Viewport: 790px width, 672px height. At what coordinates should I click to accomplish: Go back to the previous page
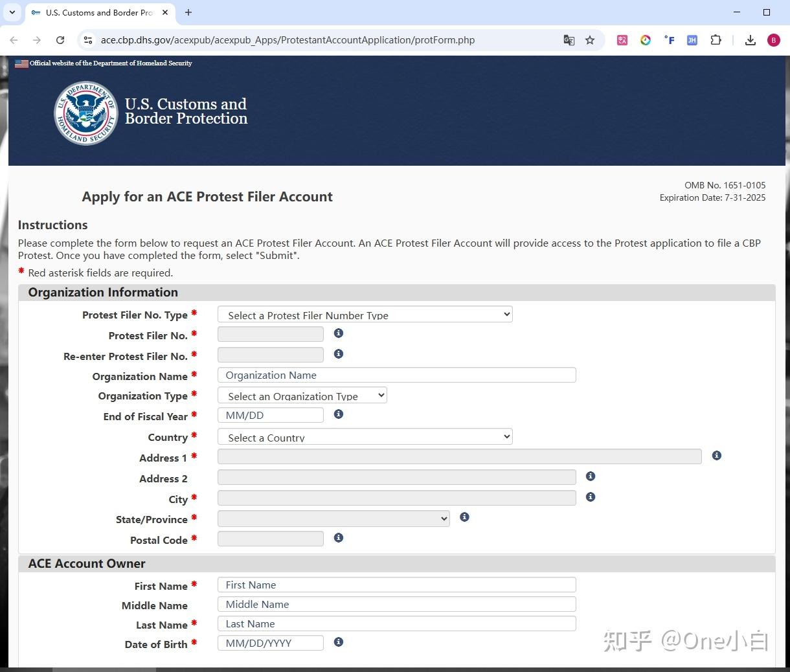(x=14, y=40)
